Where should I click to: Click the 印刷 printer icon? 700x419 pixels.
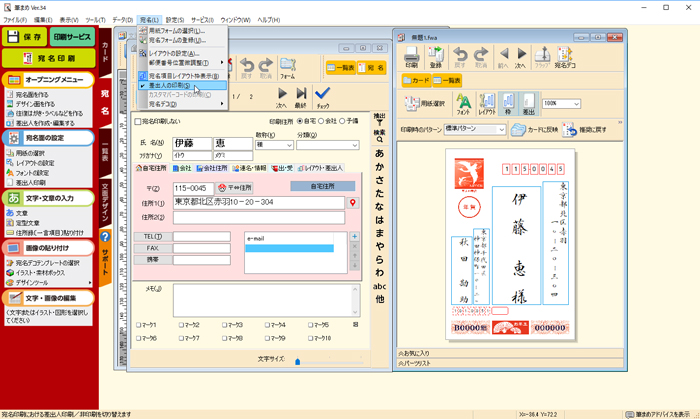pos(412,55)
